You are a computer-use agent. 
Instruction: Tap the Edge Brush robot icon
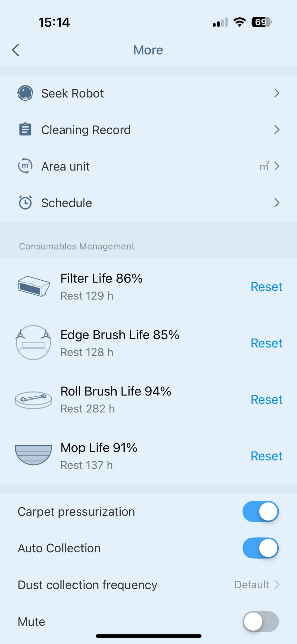coord(33,343)
